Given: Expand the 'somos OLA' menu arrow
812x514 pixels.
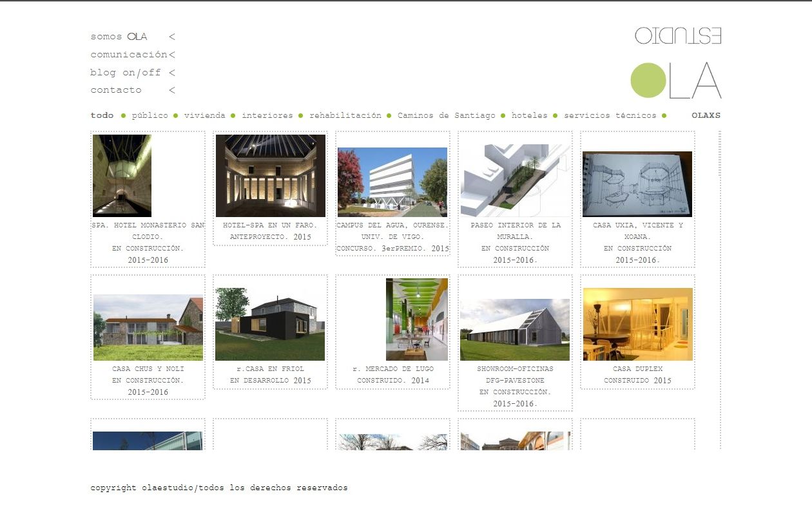Looking at the screenshot, I should 172,37.
